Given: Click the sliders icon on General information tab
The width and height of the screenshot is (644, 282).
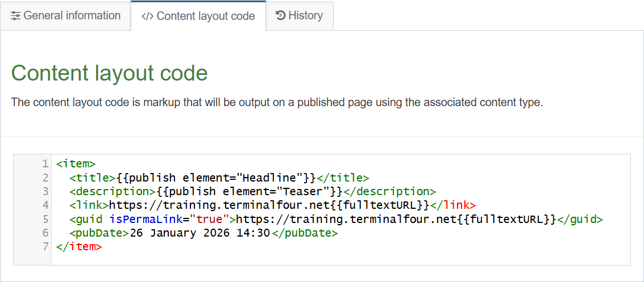Looking at the screenshot, I should (x=15, y=16).
